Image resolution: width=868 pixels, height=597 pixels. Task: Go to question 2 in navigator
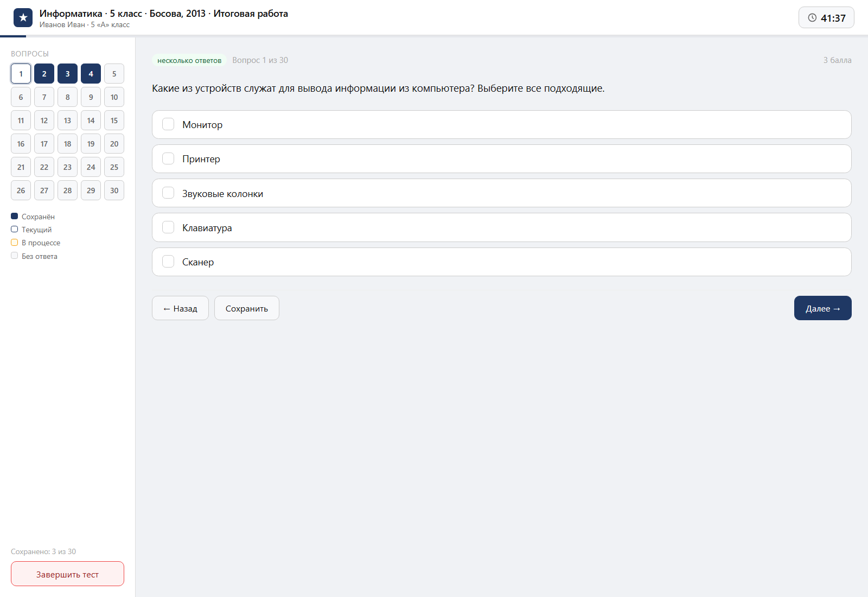44,74
